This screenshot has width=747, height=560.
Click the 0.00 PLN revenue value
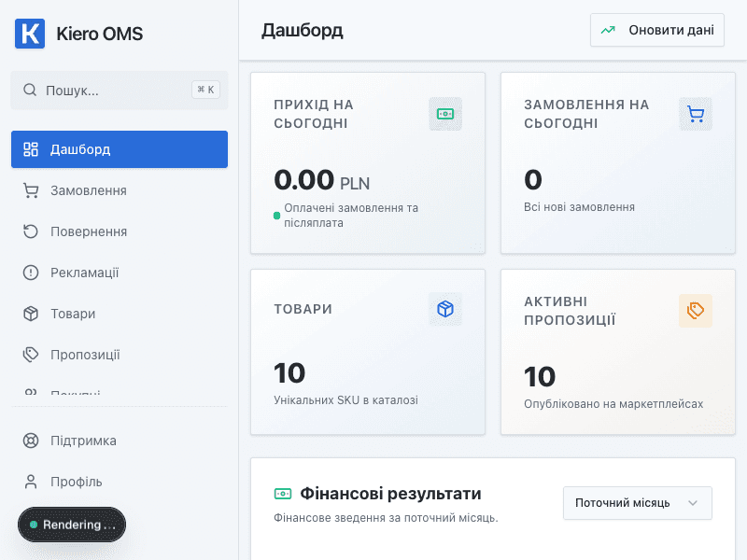321,180
